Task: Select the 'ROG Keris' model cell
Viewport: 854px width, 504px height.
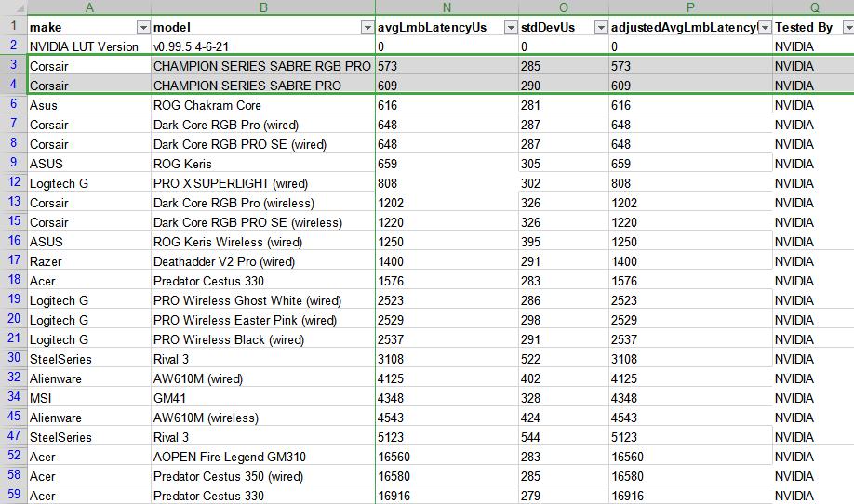Action: [x=263, y=165]
